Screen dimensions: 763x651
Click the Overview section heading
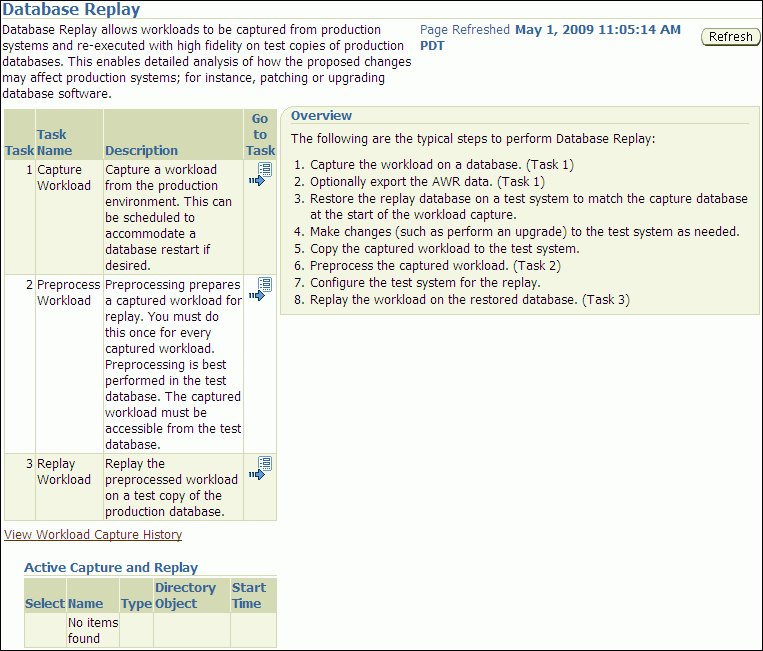pyautogui.click(x=321, y=116)
